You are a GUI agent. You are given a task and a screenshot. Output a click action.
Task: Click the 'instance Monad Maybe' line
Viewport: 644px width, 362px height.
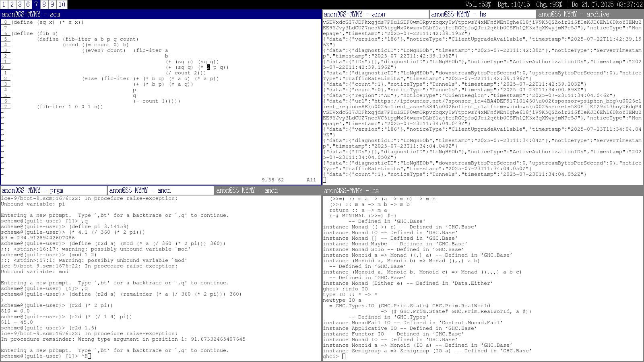(x=395, y=244)
